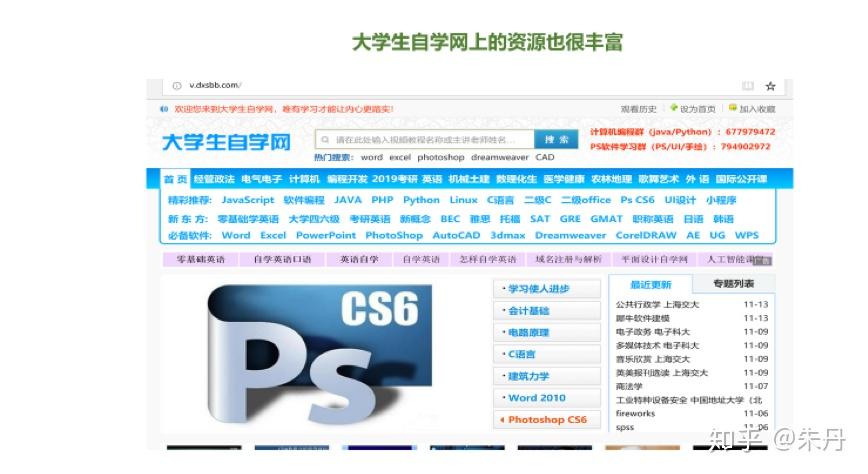Viewport: 868px width, 474px height.
Task: Click hot search term dreamweaver
Action: pyautogui.click(x=500, y=157)
